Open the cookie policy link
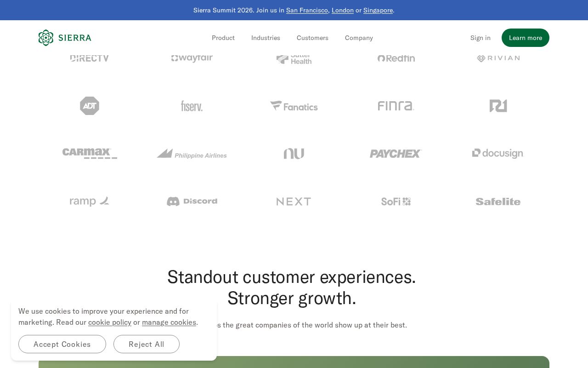The height and width of the screenshot is (368, 588). click(110, 322)
